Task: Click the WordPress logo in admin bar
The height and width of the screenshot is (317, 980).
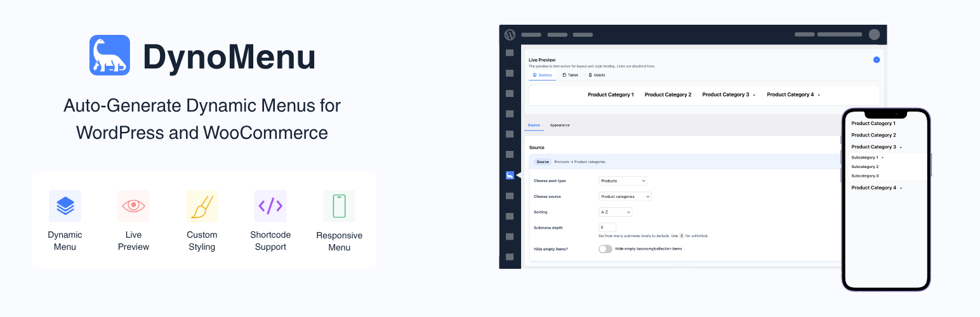Action: (x=510, y=34)
